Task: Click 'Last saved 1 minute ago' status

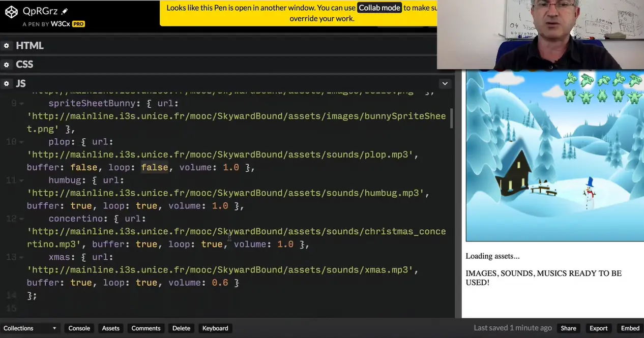Action: [513, 328]
